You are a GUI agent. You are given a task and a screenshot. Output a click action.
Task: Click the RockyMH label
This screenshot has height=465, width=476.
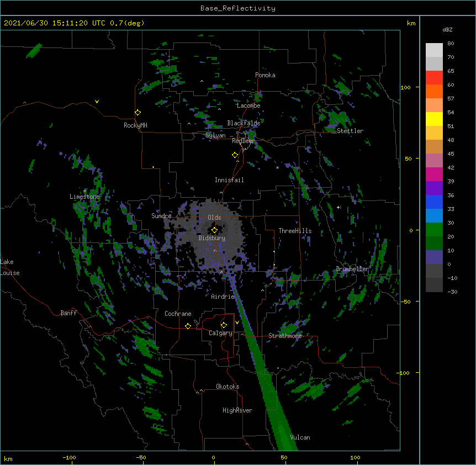[135, 125]
